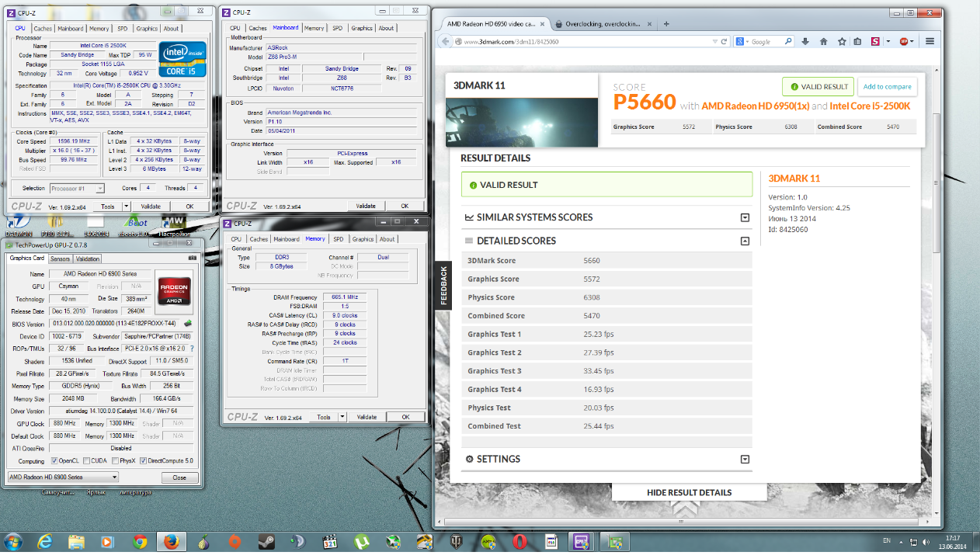Viewport: 980px width, 559px height.
Task: Click the Firefox taskbar icon
Action: (171, 542)
